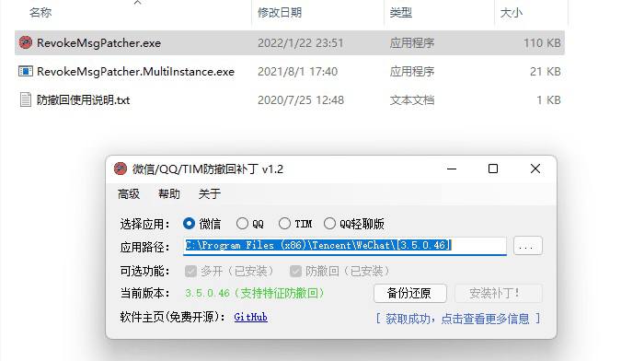Viewport: 644px width, 361px height.
Task: Select the TIM radio button
Action: point(284,224)
